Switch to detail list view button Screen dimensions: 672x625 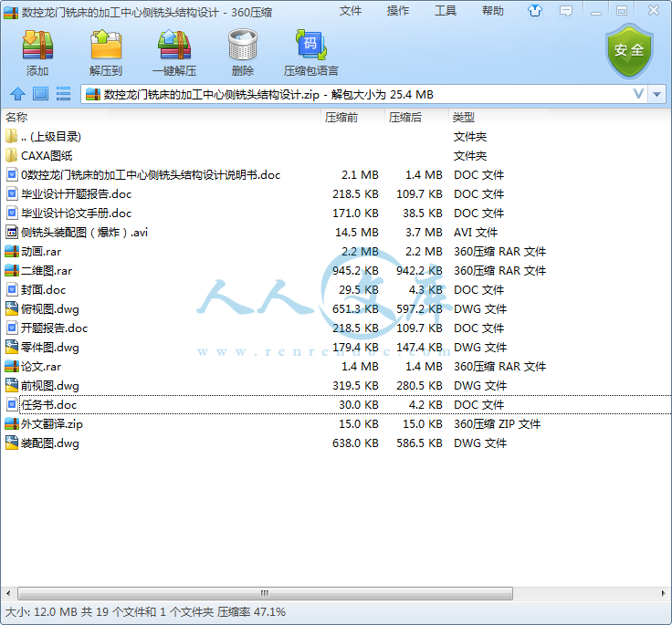63,93
